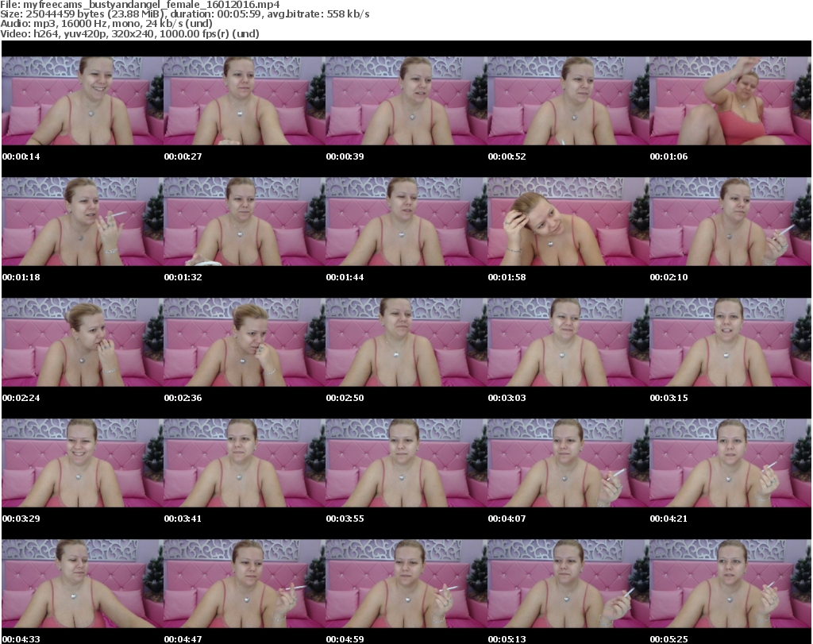Click the 00:01:06 timestamp label

tap(669, 156)
